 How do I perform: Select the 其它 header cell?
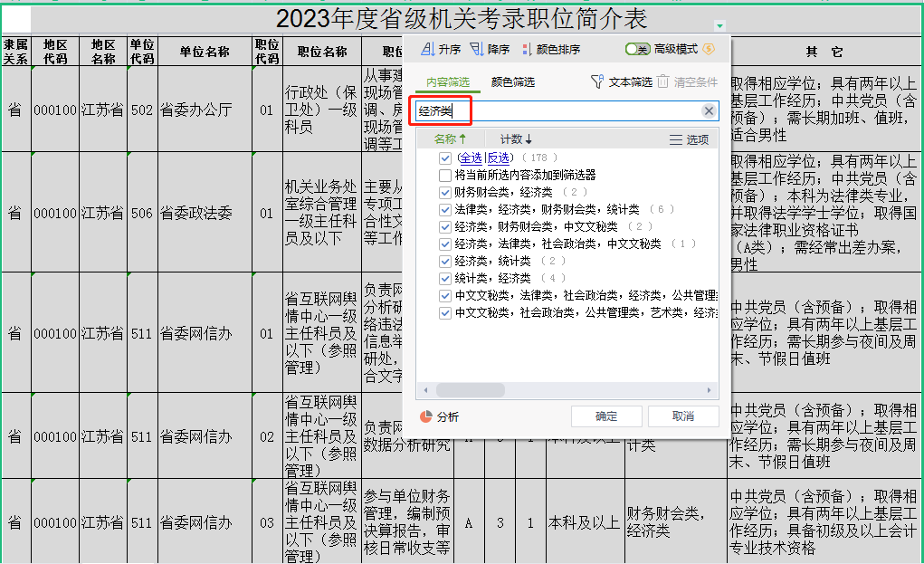click(824, 52)
